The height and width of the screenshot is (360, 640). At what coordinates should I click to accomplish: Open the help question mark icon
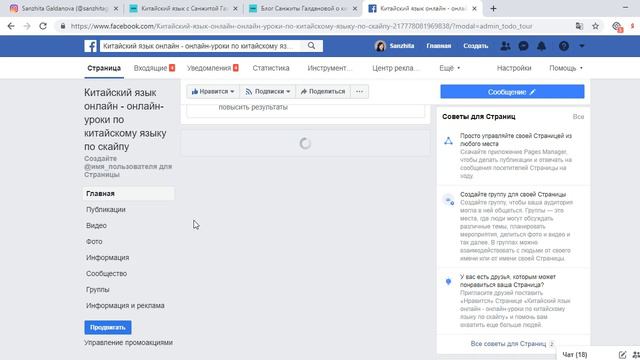(x=564, y=46)
